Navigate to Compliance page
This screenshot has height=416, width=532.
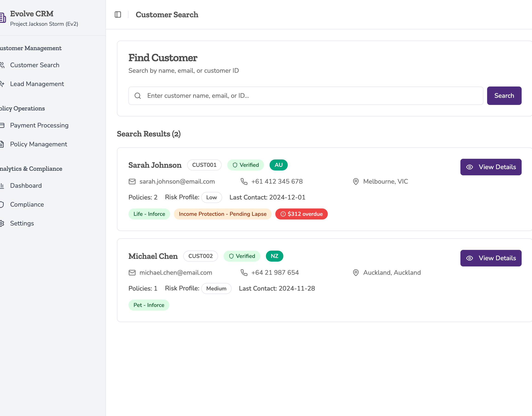click(x=27, y=204)
